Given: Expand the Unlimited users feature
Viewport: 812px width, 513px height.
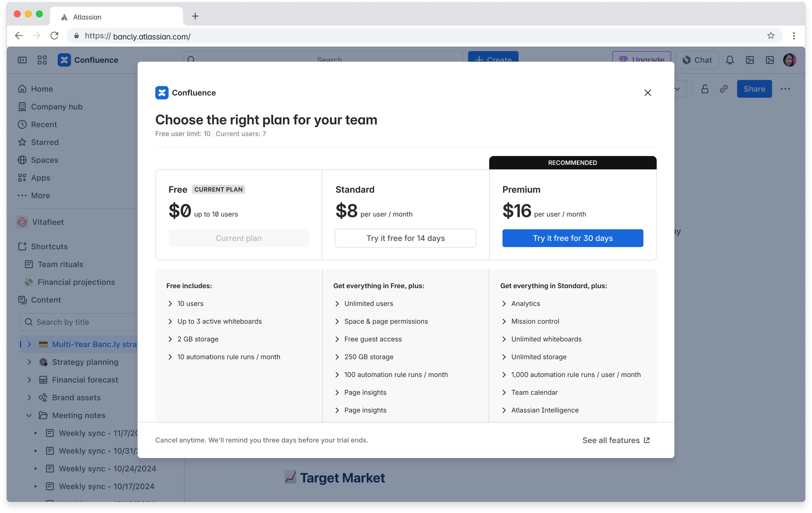Looking at the screenshot, I should click(337, 304).
